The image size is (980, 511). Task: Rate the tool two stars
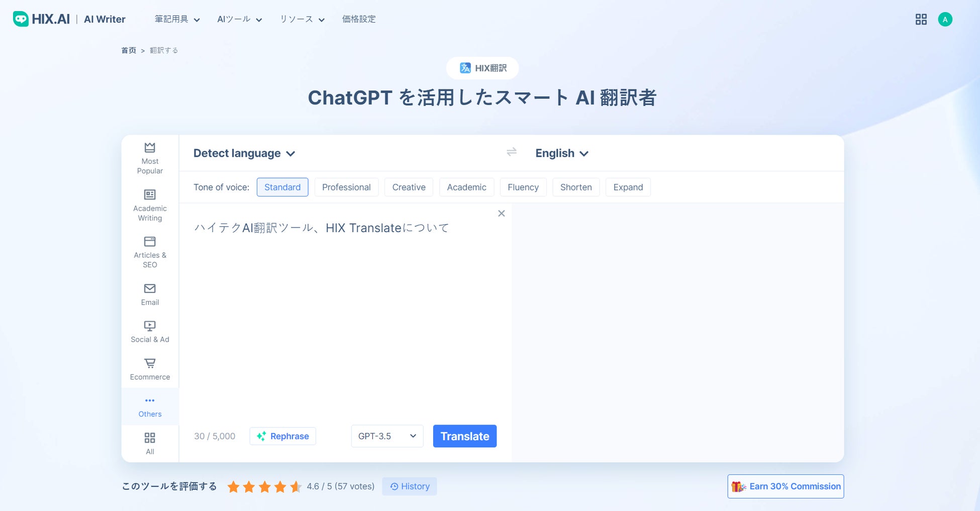point(249,486)
